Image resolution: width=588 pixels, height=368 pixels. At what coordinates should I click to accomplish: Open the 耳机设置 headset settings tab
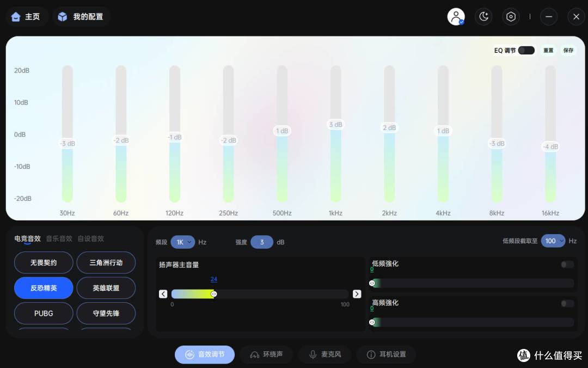(x=386, y=354)
